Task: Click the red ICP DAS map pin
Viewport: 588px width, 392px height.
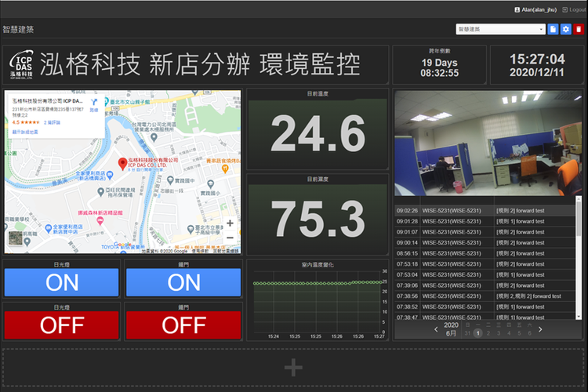Action: [122, 163]
